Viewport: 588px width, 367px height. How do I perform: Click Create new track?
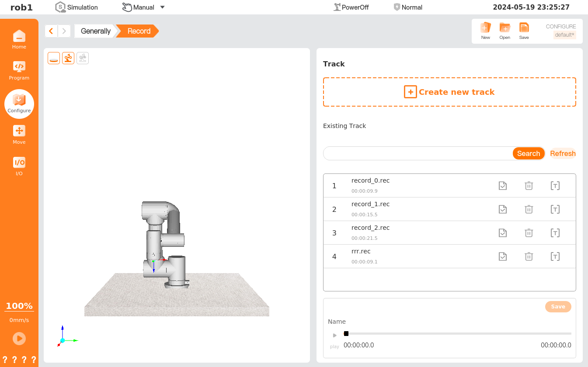point(449,92)
